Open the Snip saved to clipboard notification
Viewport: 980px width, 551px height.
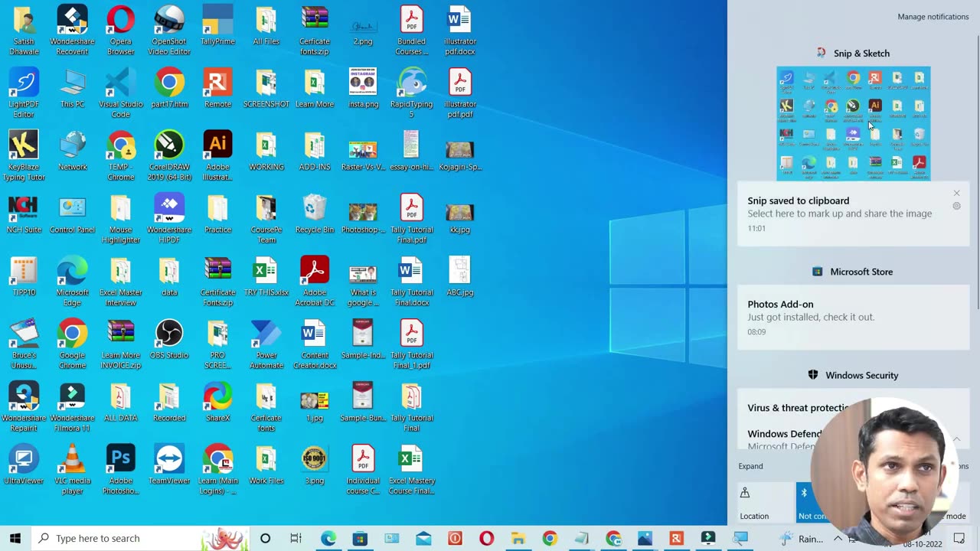tap(854, 214)
